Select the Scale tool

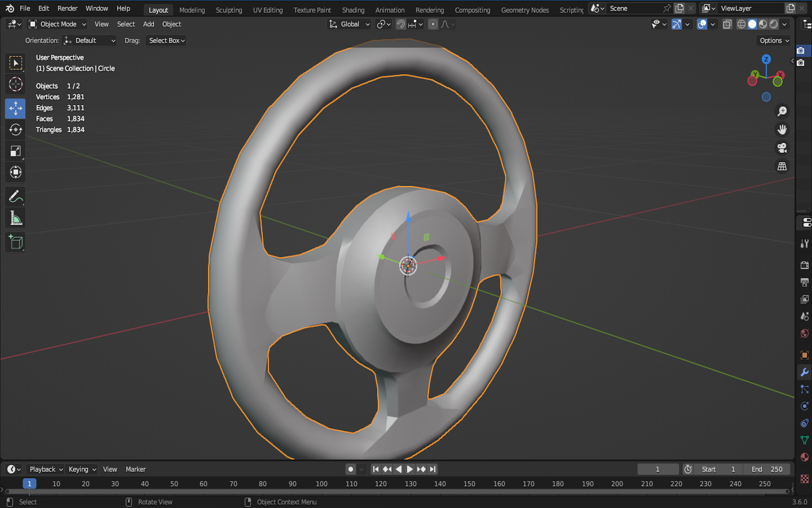(x=15, y=151)
